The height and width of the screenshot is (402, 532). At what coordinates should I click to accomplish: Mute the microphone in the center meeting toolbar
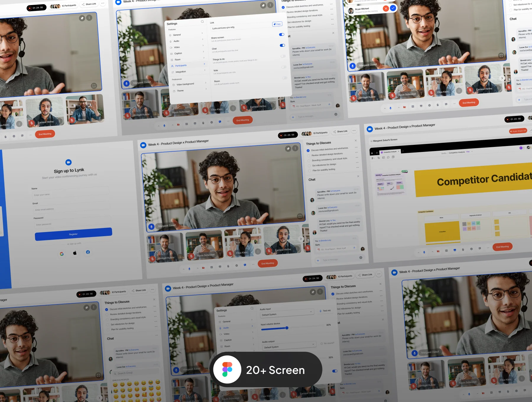click(189, 269)
